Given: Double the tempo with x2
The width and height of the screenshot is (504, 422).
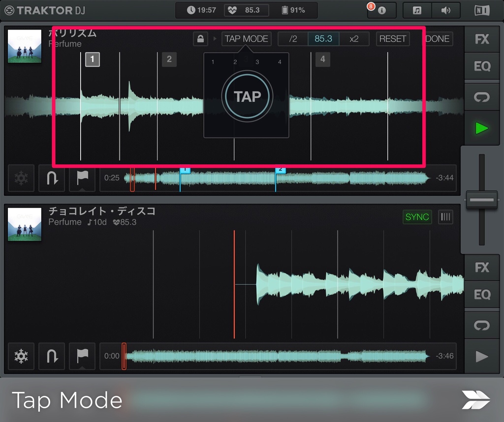Looking at the screenshot, I should tap(354, 39).
